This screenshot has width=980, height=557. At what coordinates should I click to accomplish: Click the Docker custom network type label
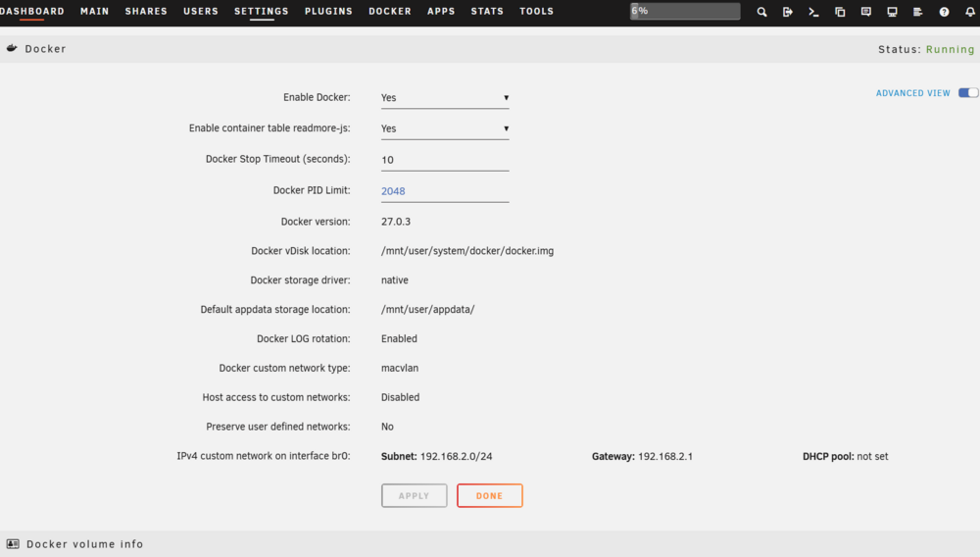pyautogui.click(x=284, y=368)
